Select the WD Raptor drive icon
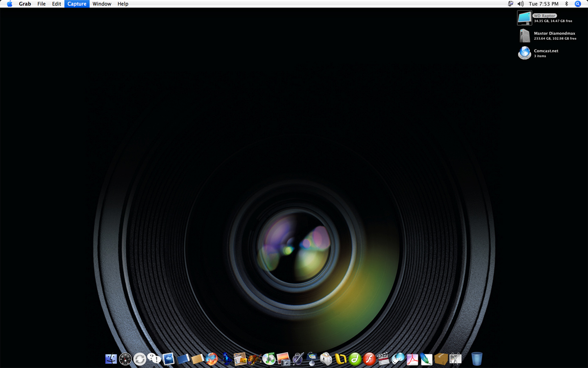588x368 pixels. coord(524,18)
